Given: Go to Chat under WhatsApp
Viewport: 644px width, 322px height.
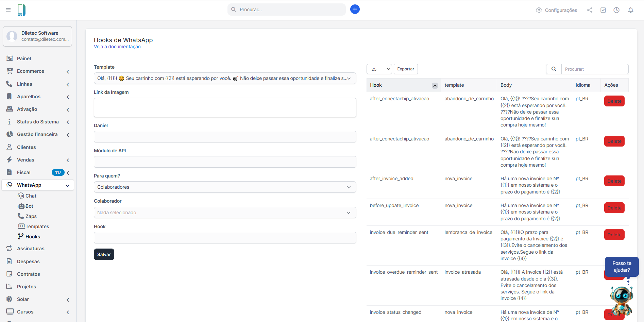Looking at the screenshot, I should pyautogui.click(x=31, y=196).
